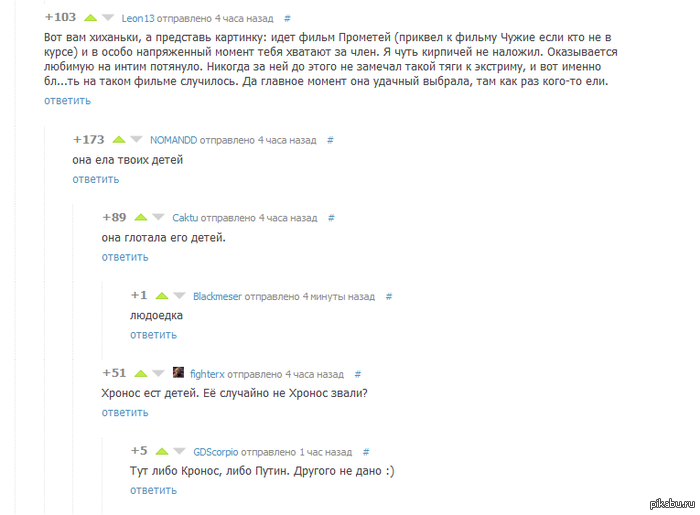Upvote Leon13's comment
Image resolution: width=700 pixels, height=515 pixels.
tap(91, 18)
